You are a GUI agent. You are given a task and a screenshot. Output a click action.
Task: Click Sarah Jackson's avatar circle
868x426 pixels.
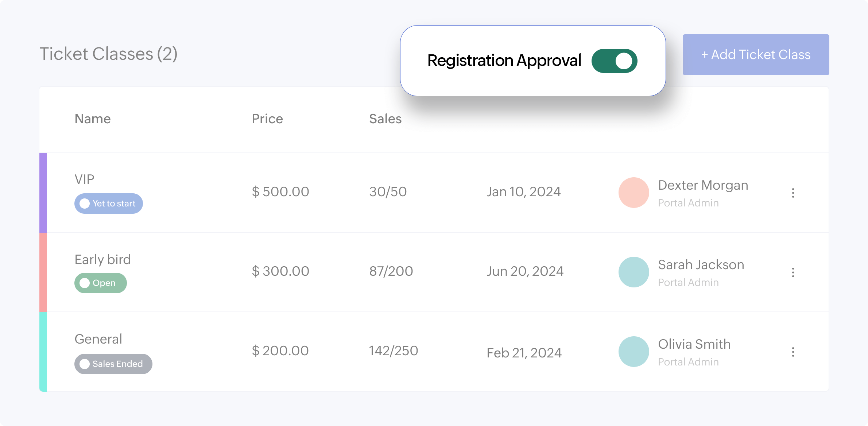click(x=634, y=272)
